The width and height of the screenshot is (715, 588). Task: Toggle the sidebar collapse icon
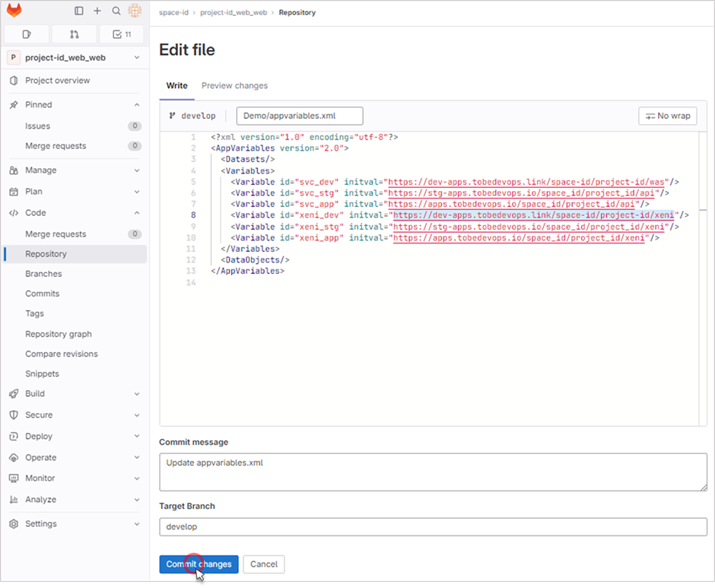79,11
